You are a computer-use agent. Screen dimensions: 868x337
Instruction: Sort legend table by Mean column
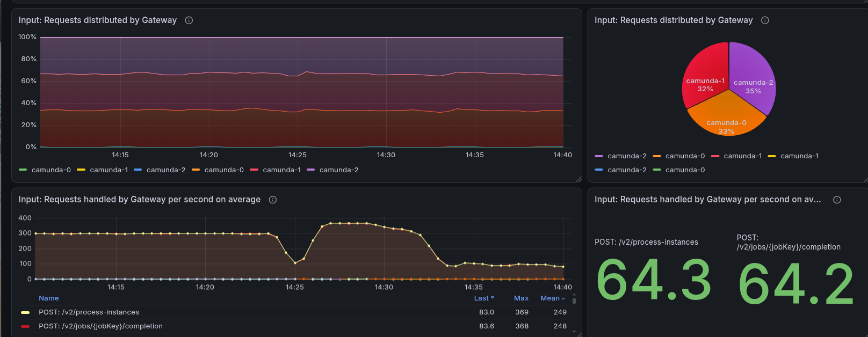553,298
